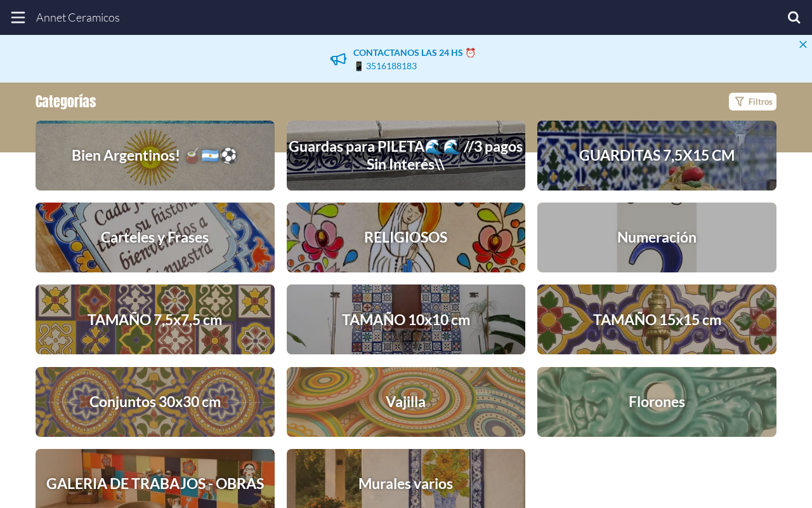Select the Florones category tile
Viewport: 812px width, 508px height.
pyautogui.click(x=657, y=402)
